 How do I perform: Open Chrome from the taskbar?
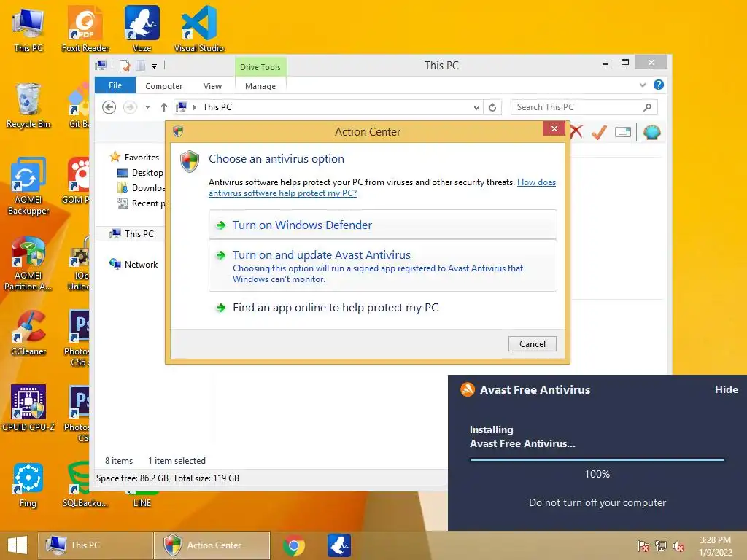[x=293, y=545]
